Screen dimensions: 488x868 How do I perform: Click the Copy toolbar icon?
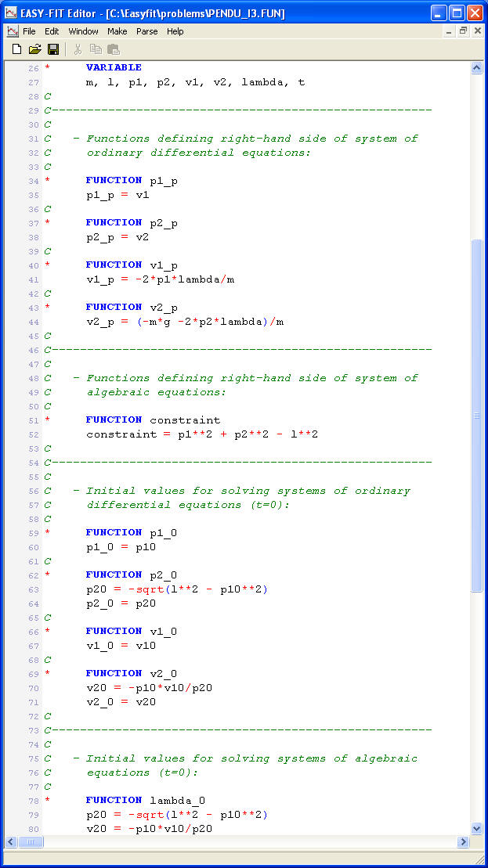pos(96,49)
